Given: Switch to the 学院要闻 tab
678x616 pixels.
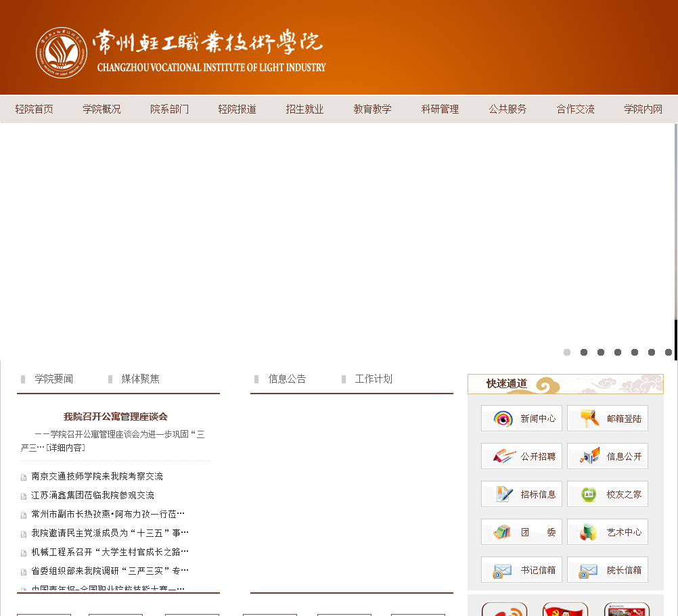Looking at the screenshot, I should coord(53,379).
